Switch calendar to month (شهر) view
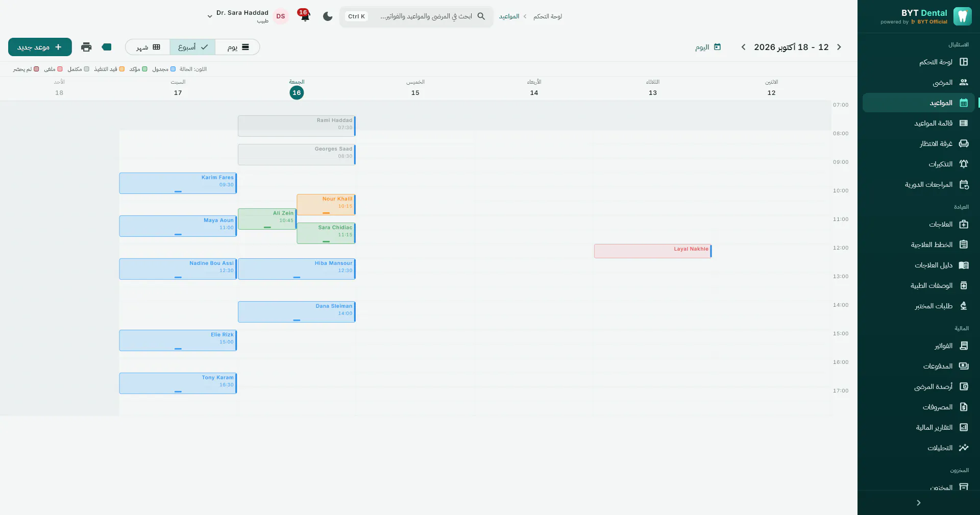 coord(148,47)
